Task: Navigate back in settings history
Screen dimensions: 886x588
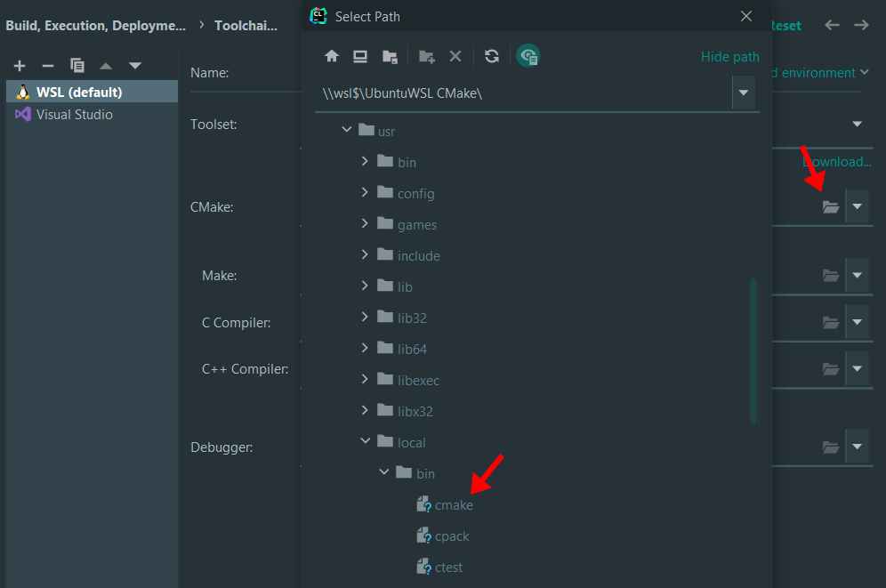Action: (832, 25)
